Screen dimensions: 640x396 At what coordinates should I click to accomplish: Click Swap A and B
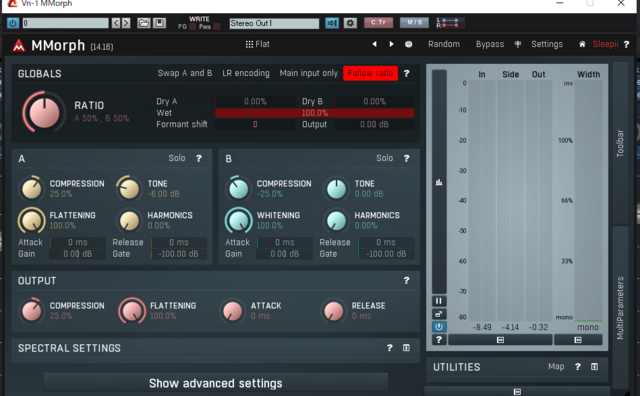tap(185, 73)
